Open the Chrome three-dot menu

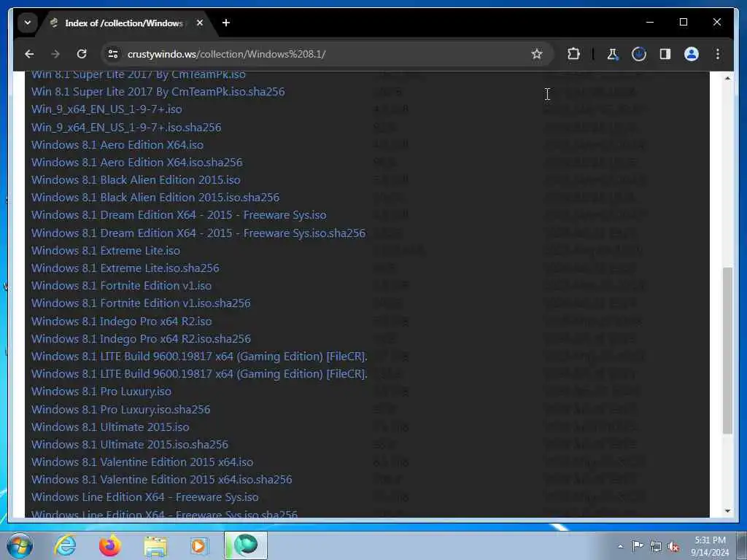(718, 54)
